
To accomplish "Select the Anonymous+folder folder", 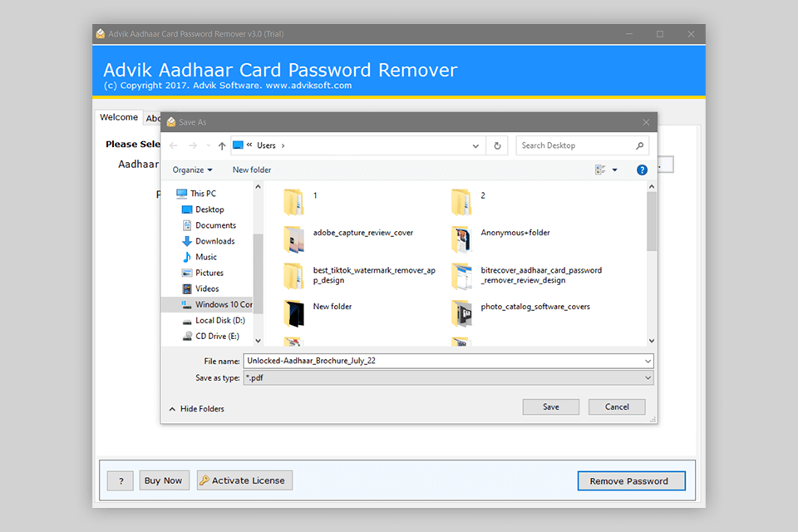I will (x=500, y=239).
